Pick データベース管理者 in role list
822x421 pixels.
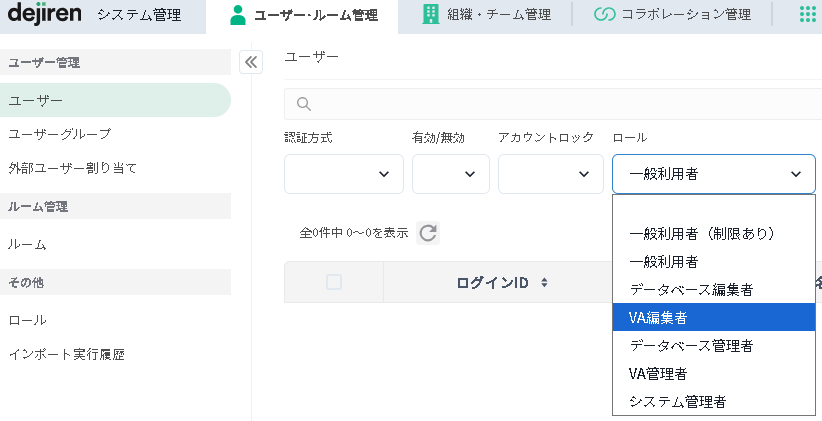pyautogui.click(x=713, y=345)
